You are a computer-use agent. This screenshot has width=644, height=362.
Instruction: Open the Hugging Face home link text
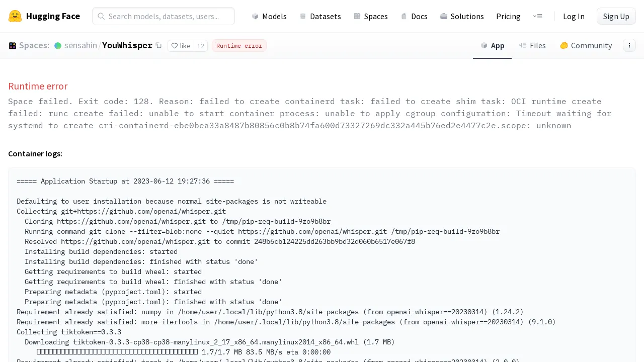click(53, 16)
